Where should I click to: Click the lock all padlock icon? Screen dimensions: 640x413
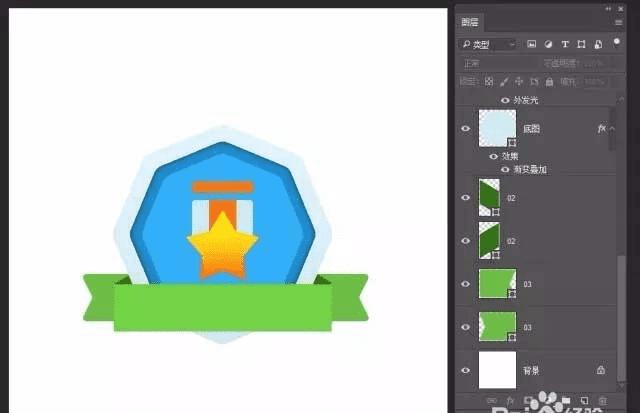pyautogui.click(x=549, y=82)
